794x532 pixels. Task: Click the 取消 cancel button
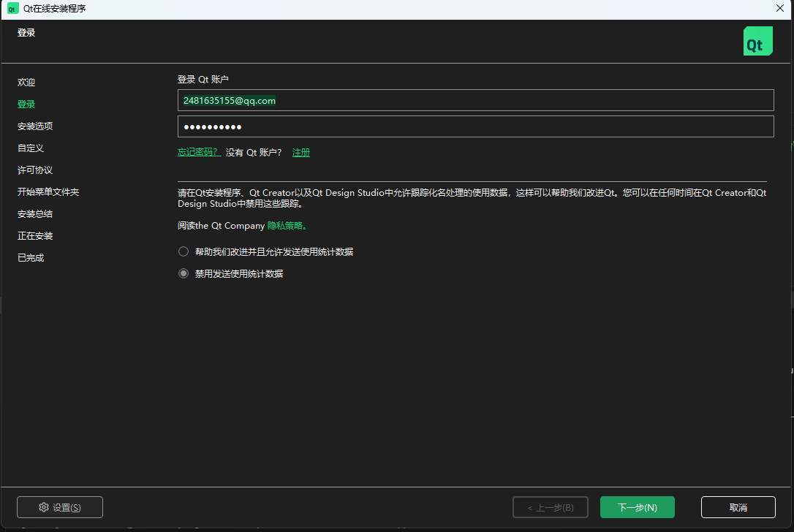tap(738, 507)
